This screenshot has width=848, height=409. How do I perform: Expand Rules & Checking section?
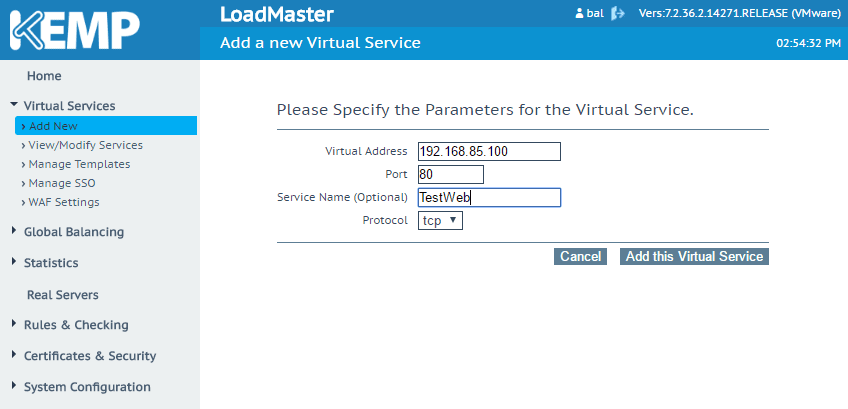click(x=75, y=325)
